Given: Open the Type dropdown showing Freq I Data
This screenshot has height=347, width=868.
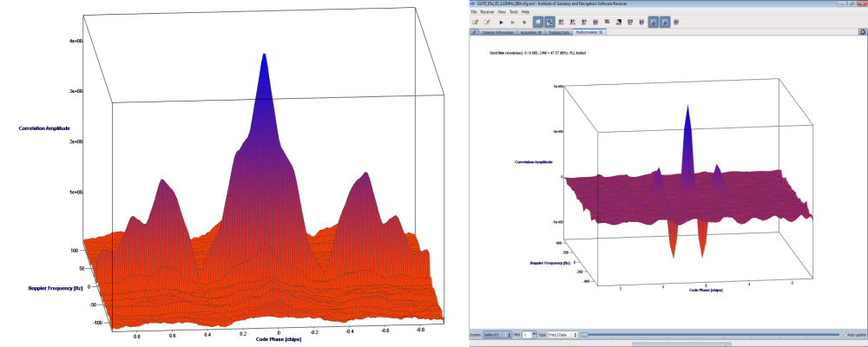Looking at the screenshot, I should [562, 335].
